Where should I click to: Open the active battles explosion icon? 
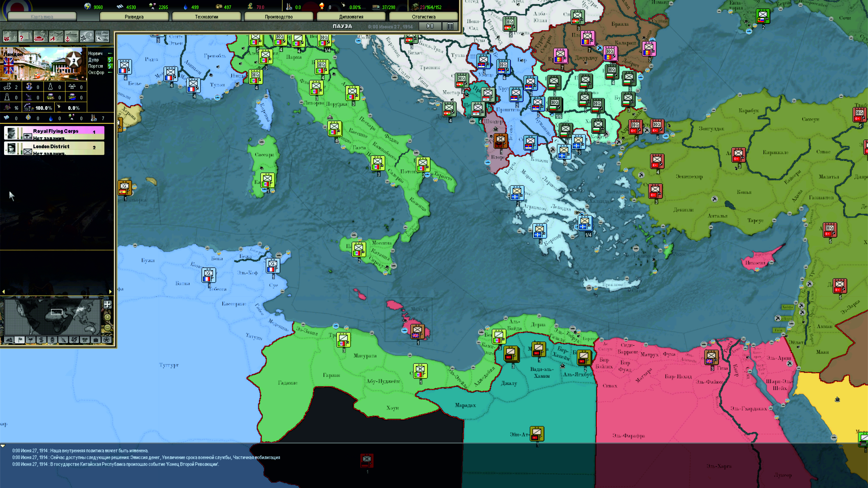point(87,37)
